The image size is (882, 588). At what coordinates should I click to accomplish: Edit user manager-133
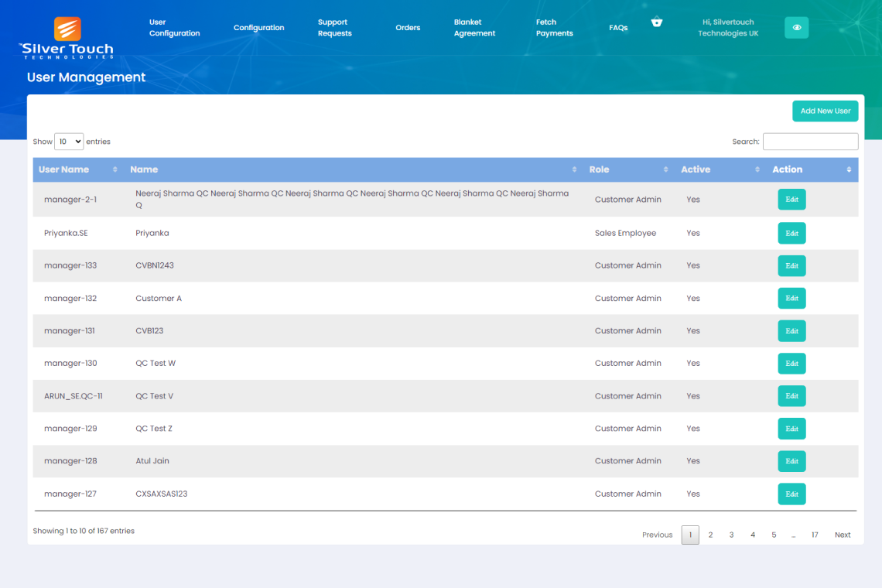point(791,266)
